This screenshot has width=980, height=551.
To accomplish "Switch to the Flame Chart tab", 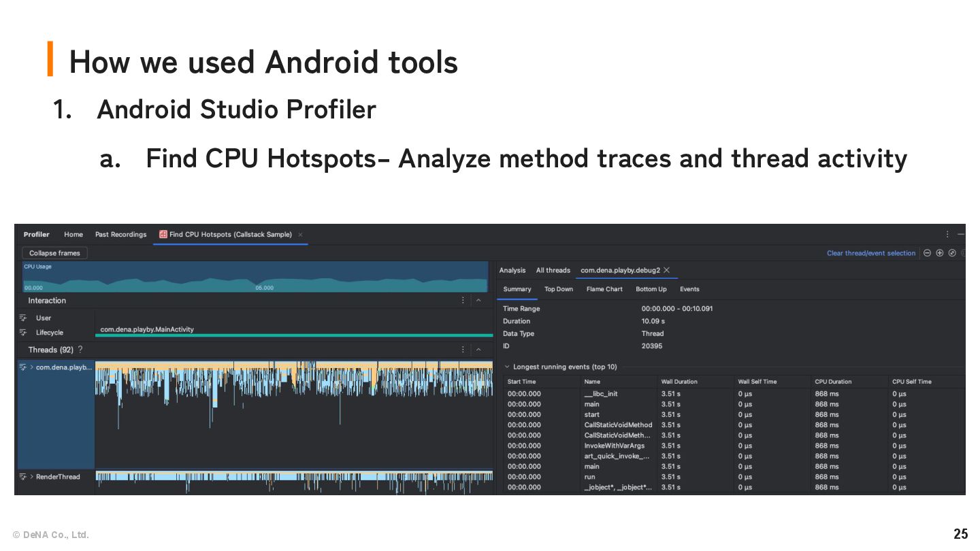I will 604,289.
